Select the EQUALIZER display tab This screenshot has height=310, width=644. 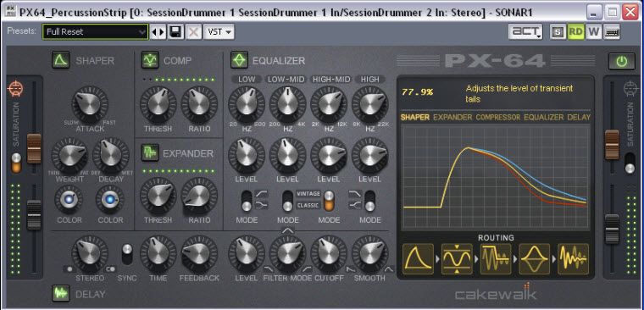(543, 118)
